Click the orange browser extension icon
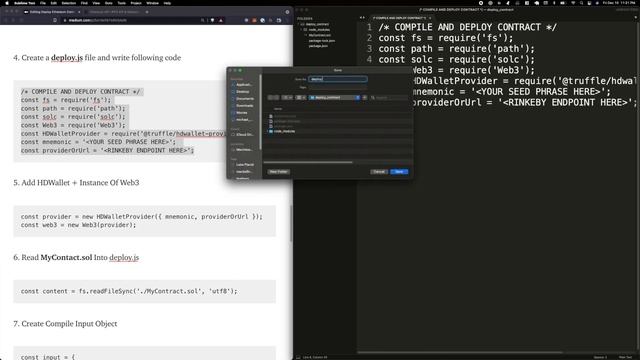 (254, 20)
